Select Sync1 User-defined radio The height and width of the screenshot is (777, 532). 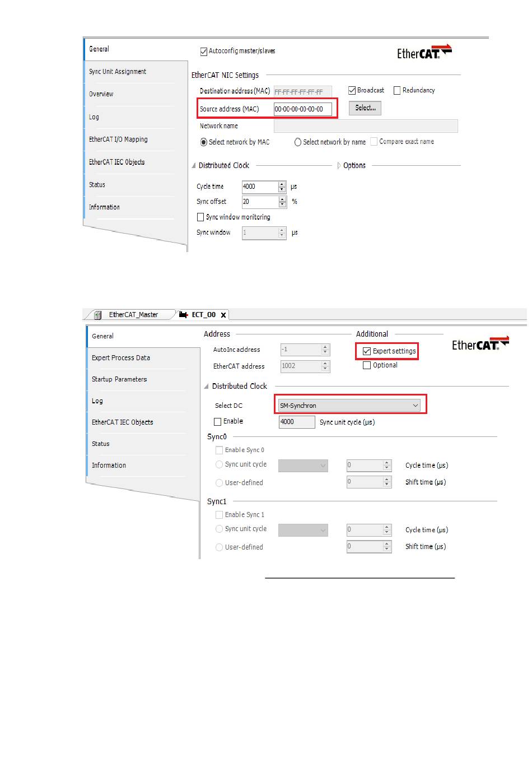pos(220,547)
